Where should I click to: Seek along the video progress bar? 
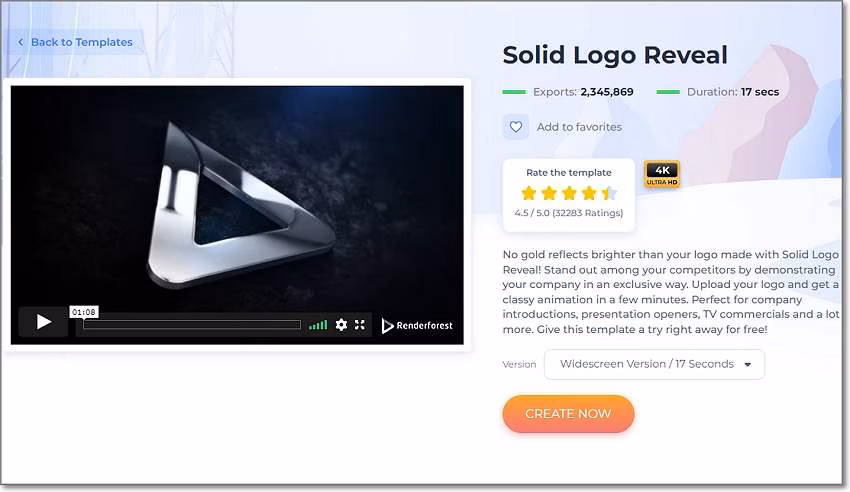pyautogui.click(x=192, y=325)
